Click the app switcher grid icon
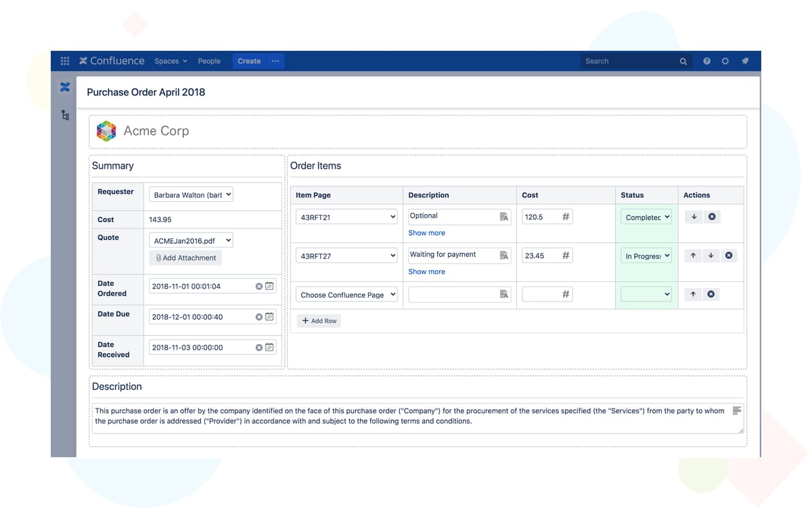The image size is (812, 508). pyautogui.click(x=64, y=60)
